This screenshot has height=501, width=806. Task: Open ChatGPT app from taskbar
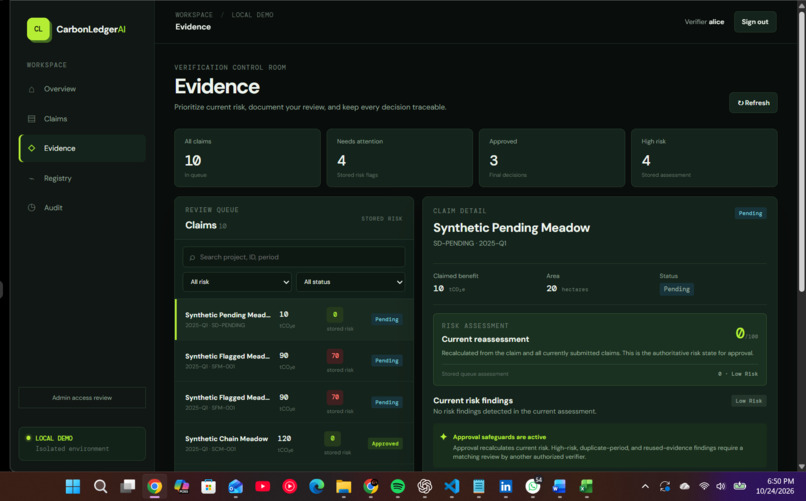425,486
